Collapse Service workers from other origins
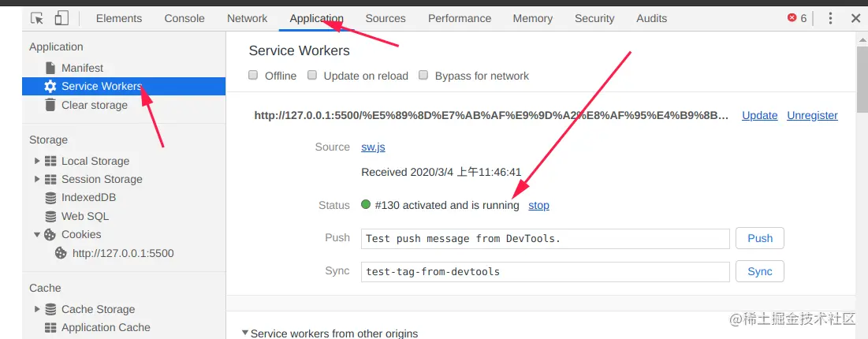 click(245, 333)
